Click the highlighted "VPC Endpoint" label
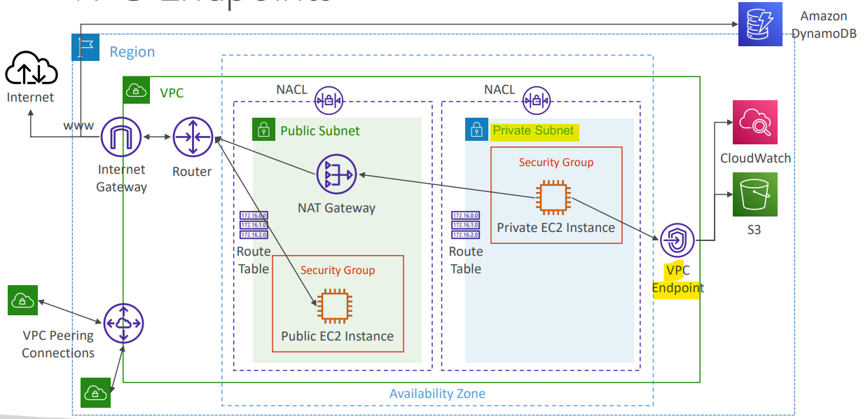The image size is (868, 419). click(678, 279)
